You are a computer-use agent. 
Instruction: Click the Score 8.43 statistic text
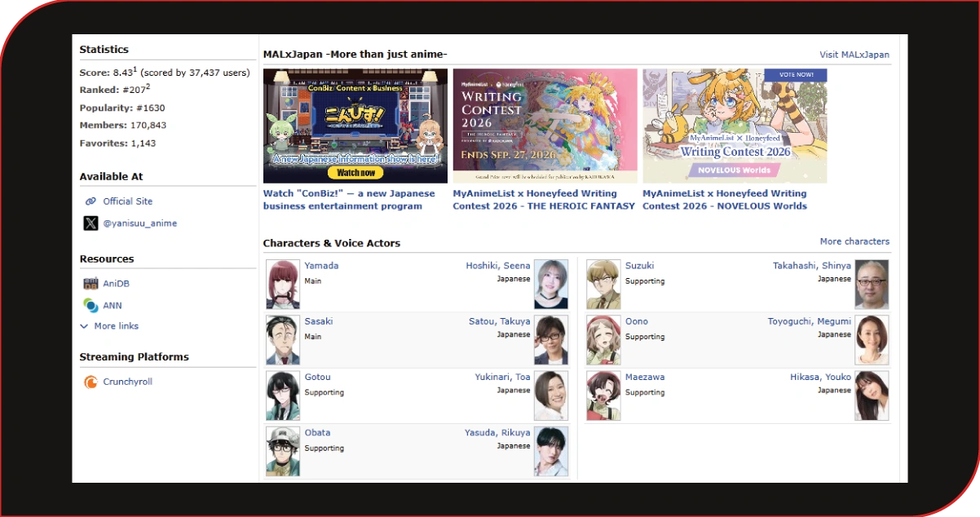[165, 72]
